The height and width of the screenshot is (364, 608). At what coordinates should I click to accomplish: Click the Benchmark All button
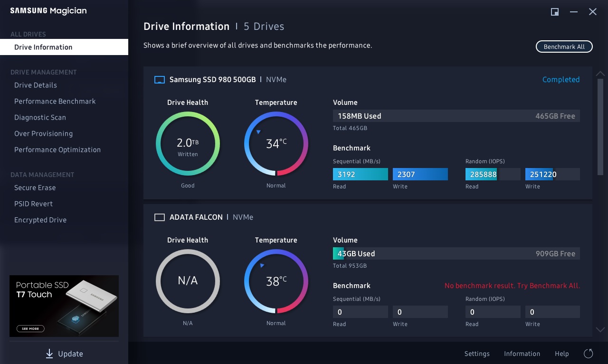pos(564,47)
